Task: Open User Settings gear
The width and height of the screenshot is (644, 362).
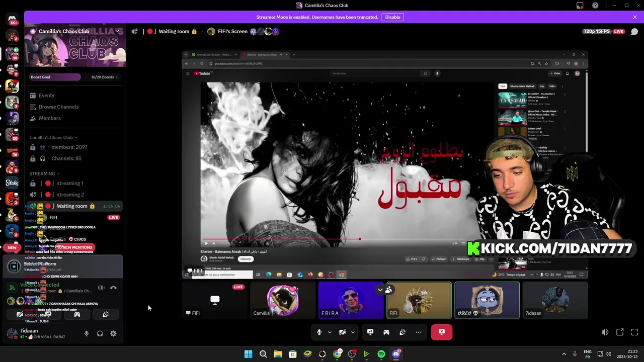Action: tap(113, 333)
